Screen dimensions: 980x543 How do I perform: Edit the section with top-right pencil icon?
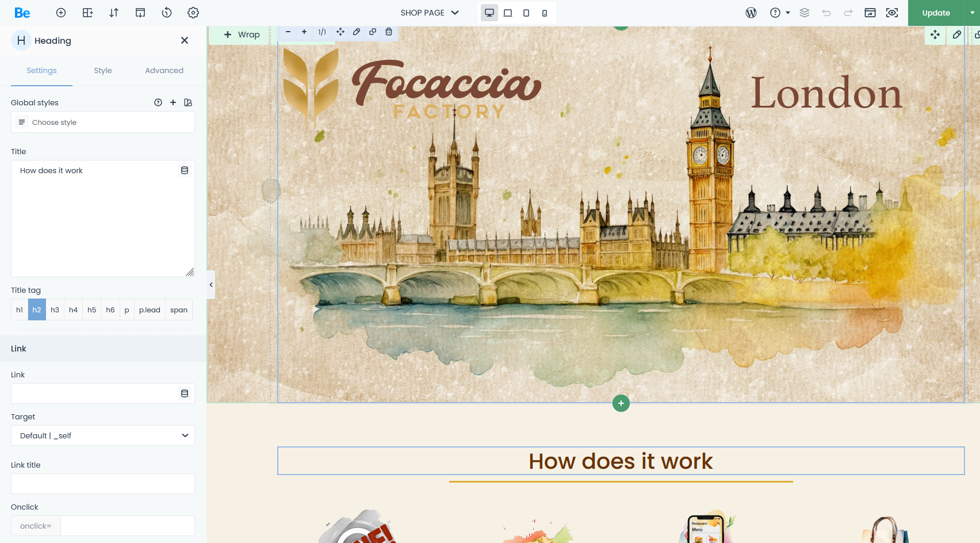coord(957,35)
